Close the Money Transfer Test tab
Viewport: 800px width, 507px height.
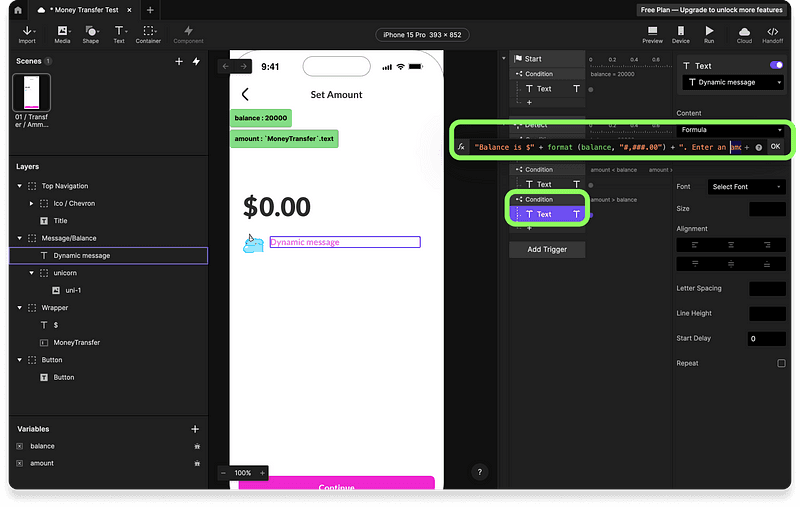point(130,10)
